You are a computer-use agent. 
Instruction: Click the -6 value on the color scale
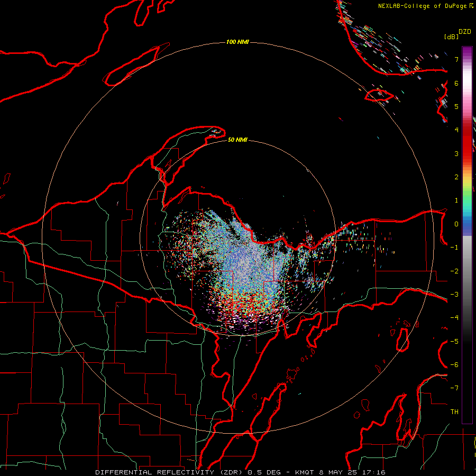click(454, 365)
